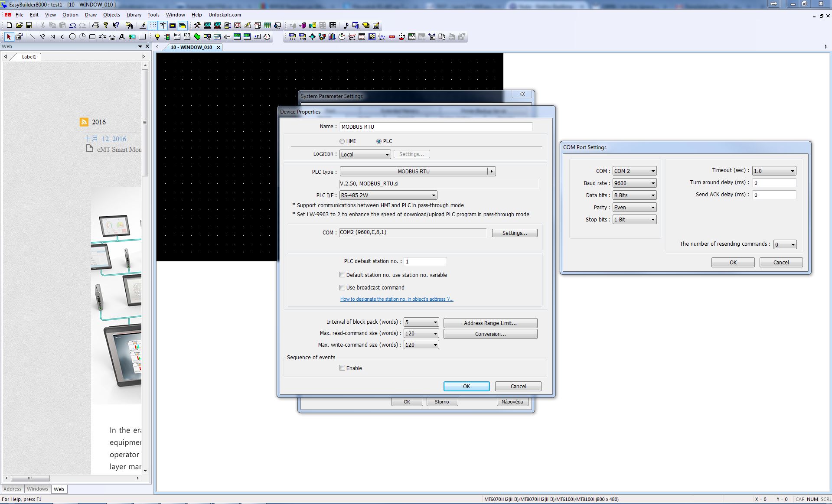This screenshot has width=832, height=504.
Task: Insert a Bar Graph object
Action: coord(332,37)
